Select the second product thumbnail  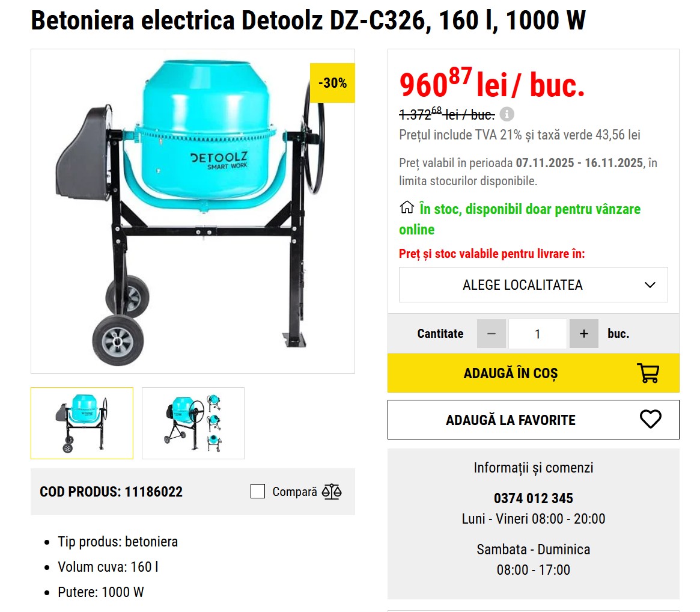pos(193,423)
